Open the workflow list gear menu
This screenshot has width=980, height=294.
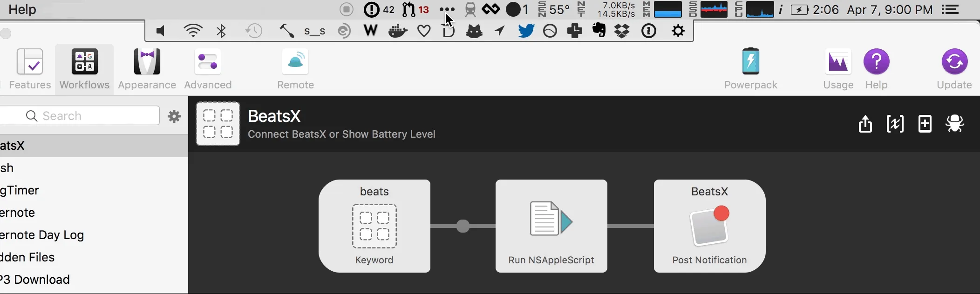tap(174, 116)
